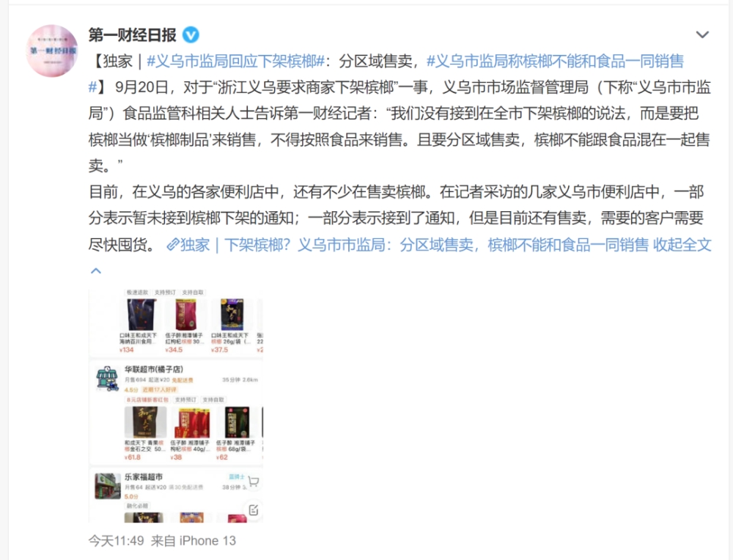Click the 今天11:49 post timestamp
The width and height of the screenshot is (733, 560).
(x=117, y=541)
